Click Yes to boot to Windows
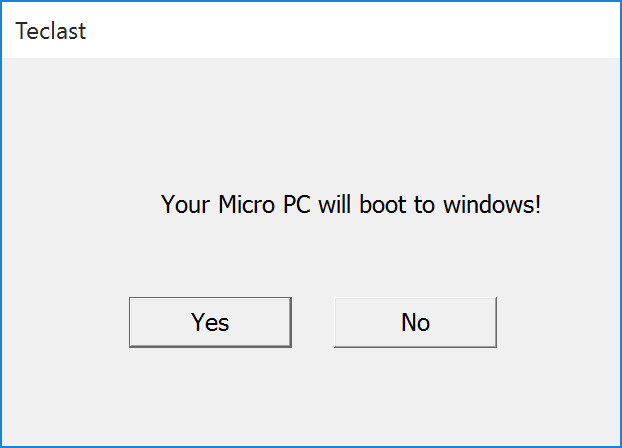The image size is (622, 448). tap(210, 322)
